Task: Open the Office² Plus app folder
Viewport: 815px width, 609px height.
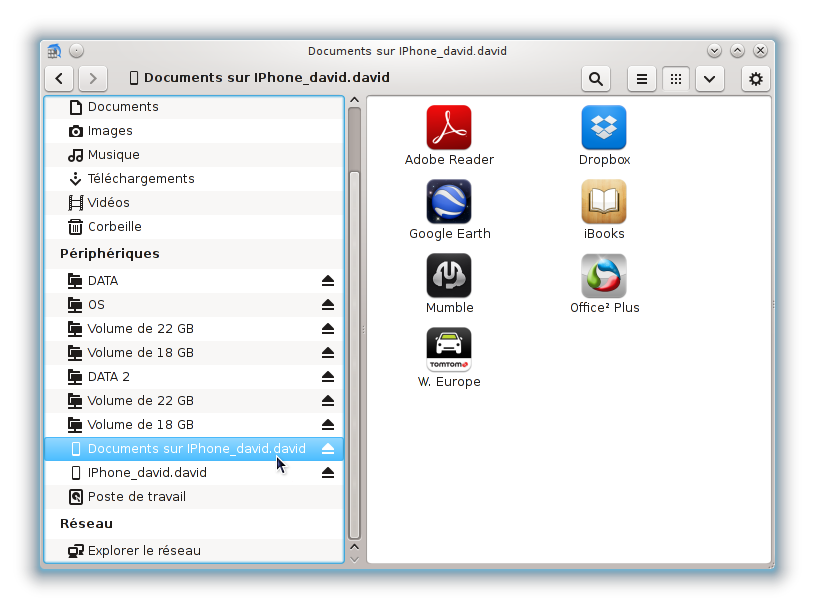Action: (604, 284)
